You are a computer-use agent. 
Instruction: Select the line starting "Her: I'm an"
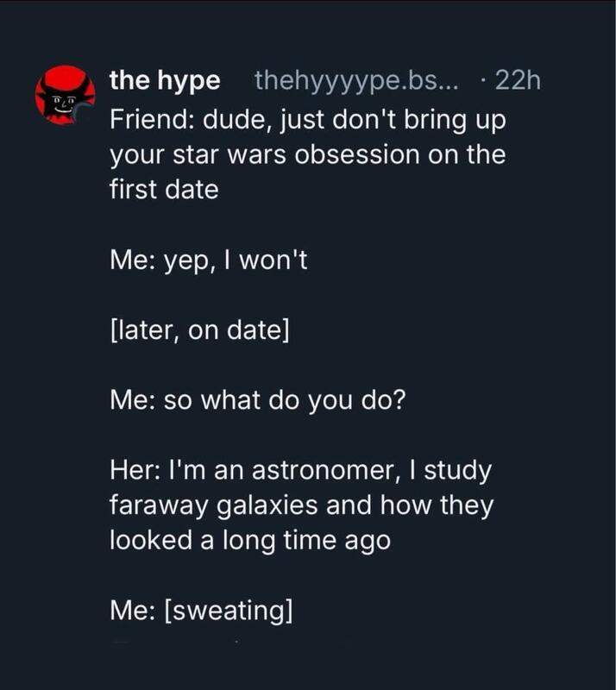(301, 471)
